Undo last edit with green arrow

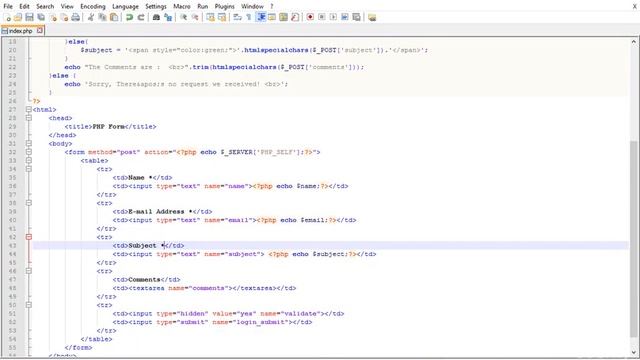[x=129, y=17]
